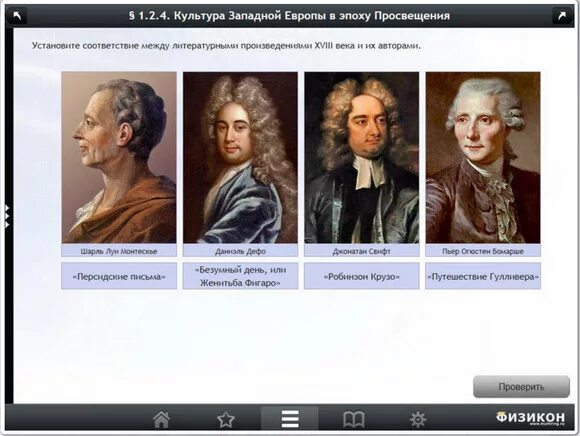Expand the left side panel arrows
This screenshot has height=436, width=580.
tap(7, 216)
